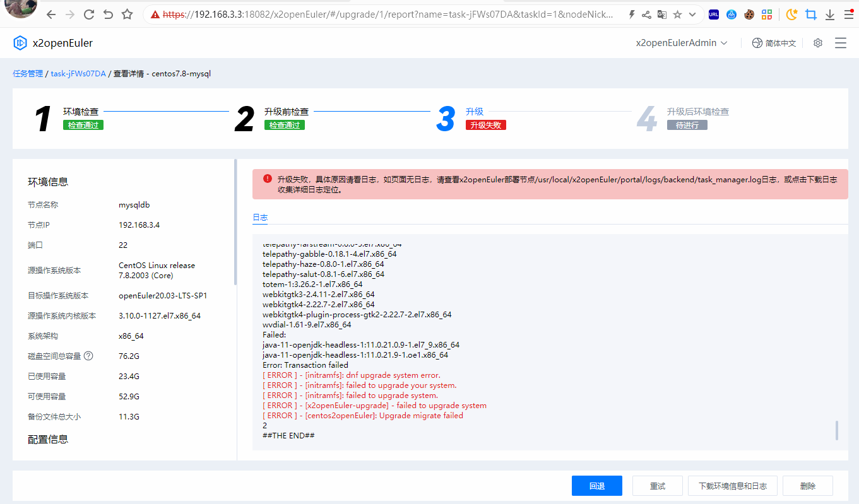Go to 任务管理 breadcrumb link
This screenshot has height=504, width=859.
pos(28,73)
